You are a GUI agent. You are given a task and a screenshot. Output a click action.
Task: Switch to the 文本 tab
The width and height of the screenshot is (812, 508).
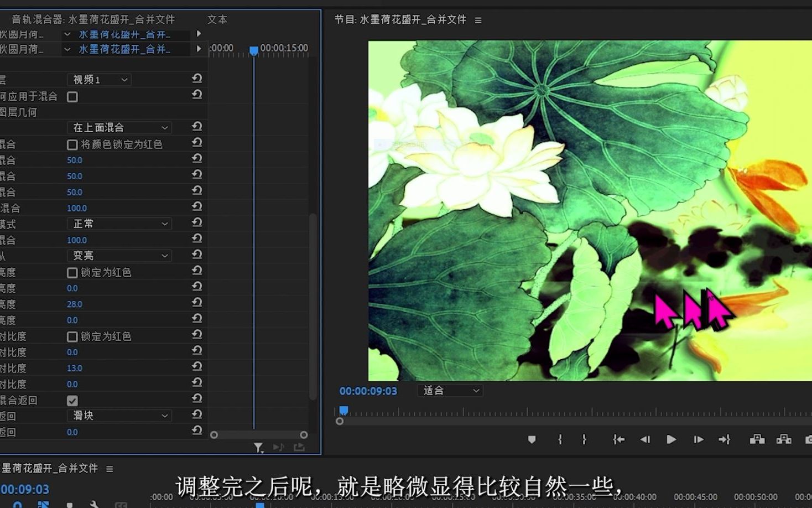[217, 19]
